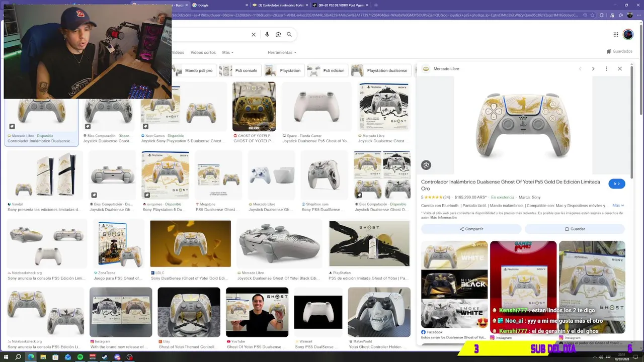
Task: Clear the Google search box with X
Action: [254, 35]
